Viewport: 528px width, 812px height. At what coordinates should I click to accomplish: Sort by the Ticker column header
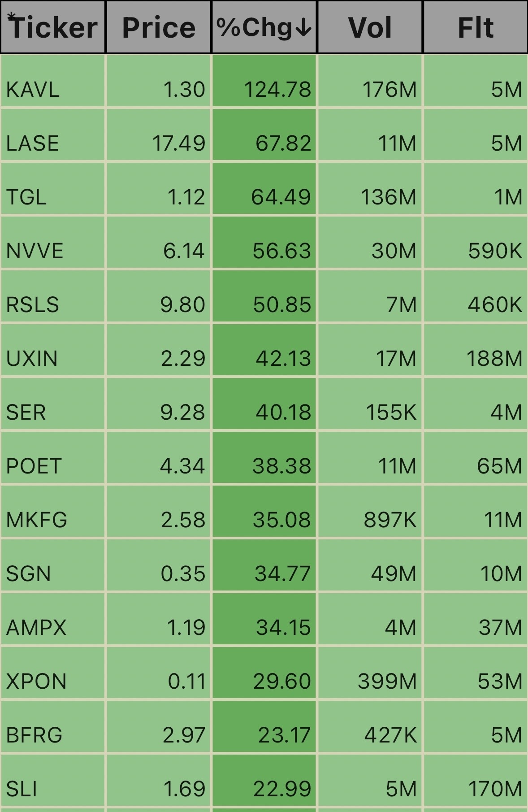click(53, 27)
